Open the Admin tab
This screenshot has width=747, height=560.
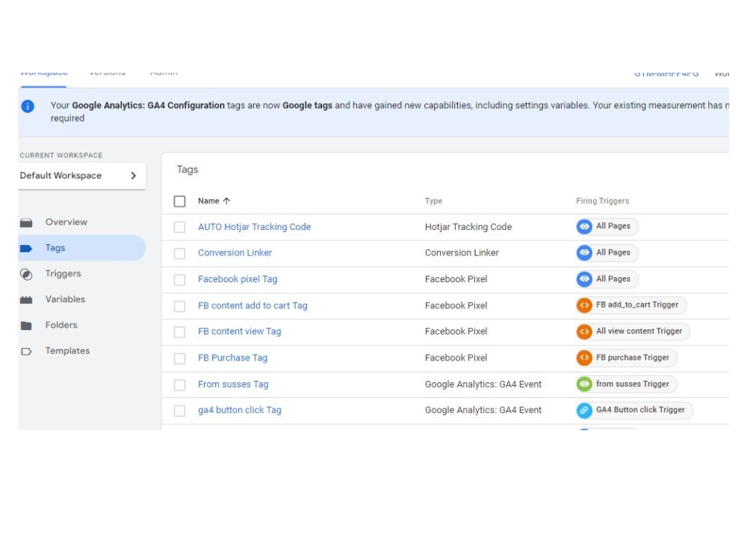(164, 72)
